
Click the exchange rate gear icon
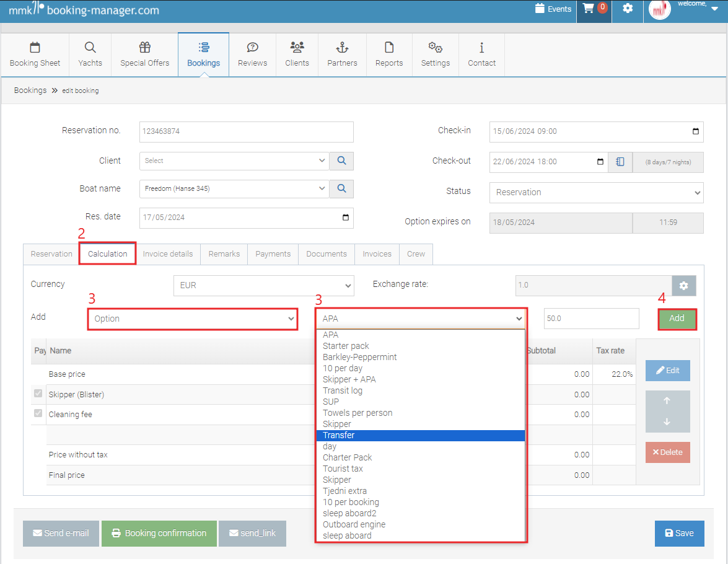pos(683,285)
